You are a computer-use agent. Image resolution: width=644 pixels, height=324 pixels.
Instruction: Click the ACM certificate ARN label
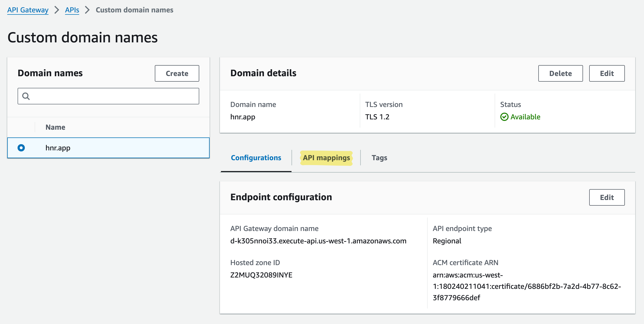click(466, 263)
